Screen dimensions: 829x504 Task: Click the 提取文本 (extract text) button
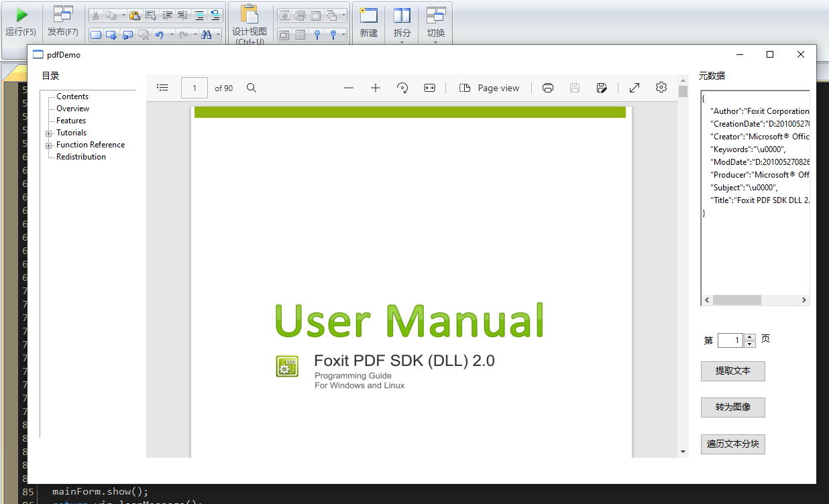(733, 371)
